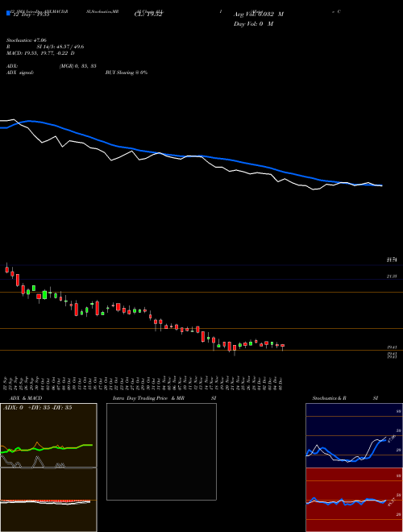
Task: Click the 'Intra Day Trading Price & MR' title
Action: 148,398
